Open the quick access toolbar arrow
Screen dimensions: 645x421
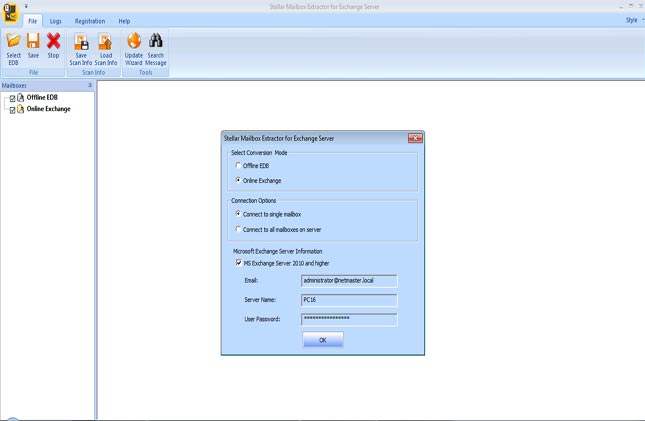(26, 6)
